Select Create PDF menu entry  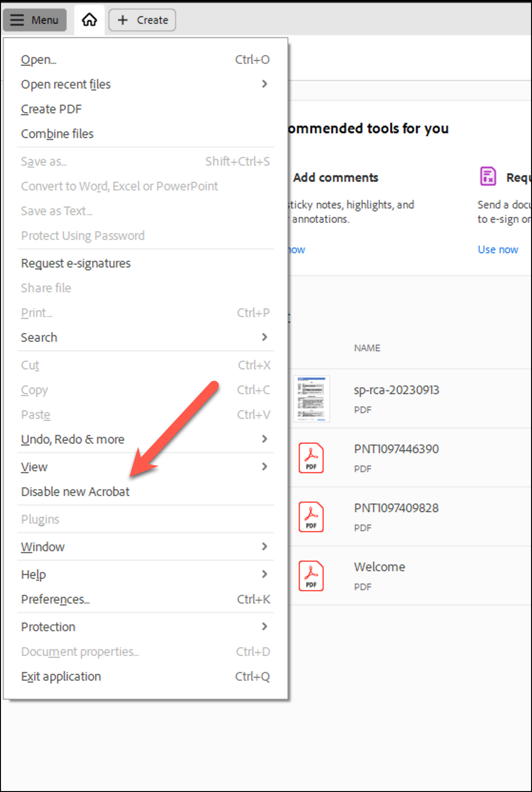tap(145, 109)
